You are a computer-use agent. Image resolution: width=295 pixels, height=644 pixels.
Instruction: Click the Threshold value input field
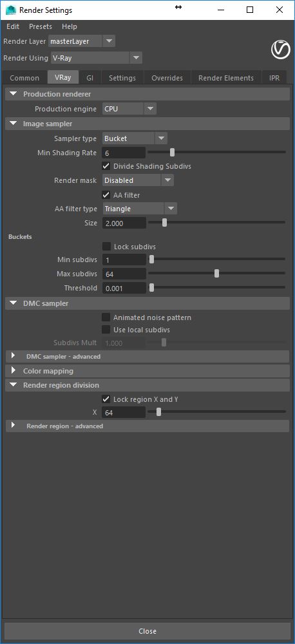[x=124, y=288]
